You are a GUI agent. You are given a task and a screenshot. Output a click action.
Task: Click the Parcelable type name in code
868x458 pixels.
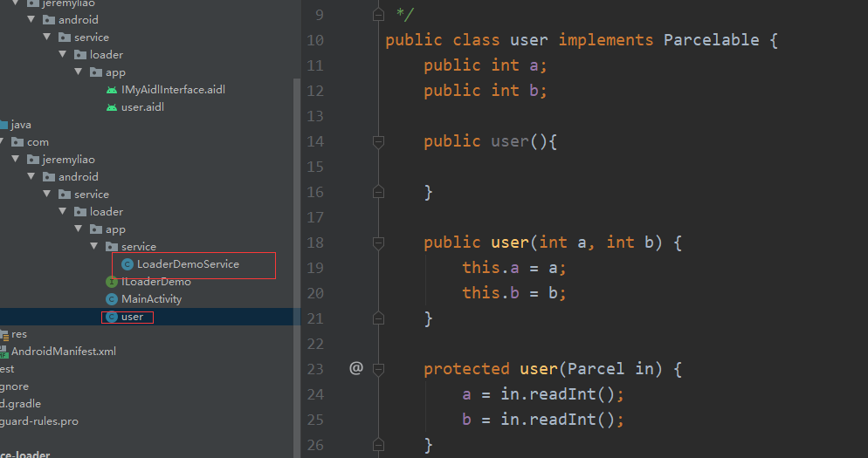click(x=712, y=40)
